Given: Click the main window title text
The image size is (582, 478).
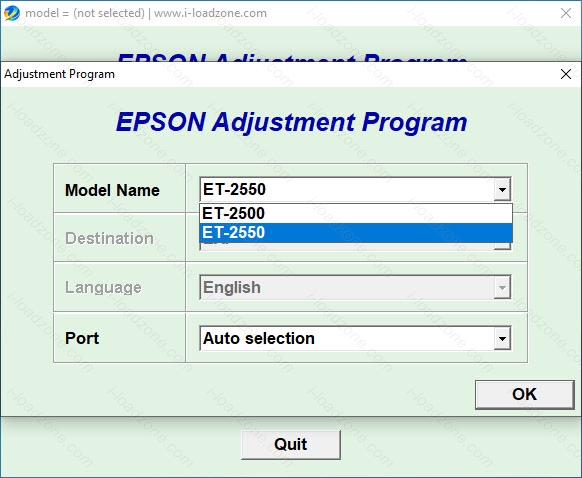Looking at the screenshot, I should pos(146,13).
